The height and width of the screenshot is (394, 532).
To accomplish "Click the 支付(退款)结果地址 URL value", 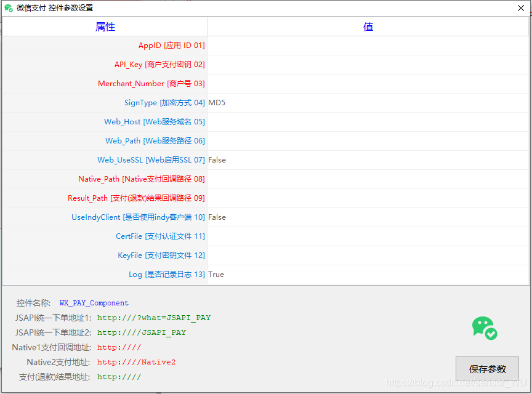I will pos(119,377).
